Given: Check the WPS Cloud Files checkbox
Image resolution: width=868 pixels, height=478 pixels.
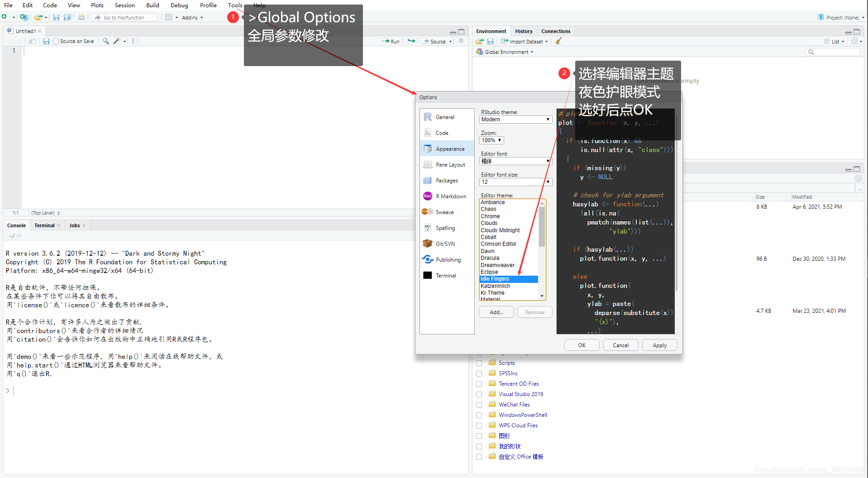Looking at the screenshot, I should tap(479, 425).
